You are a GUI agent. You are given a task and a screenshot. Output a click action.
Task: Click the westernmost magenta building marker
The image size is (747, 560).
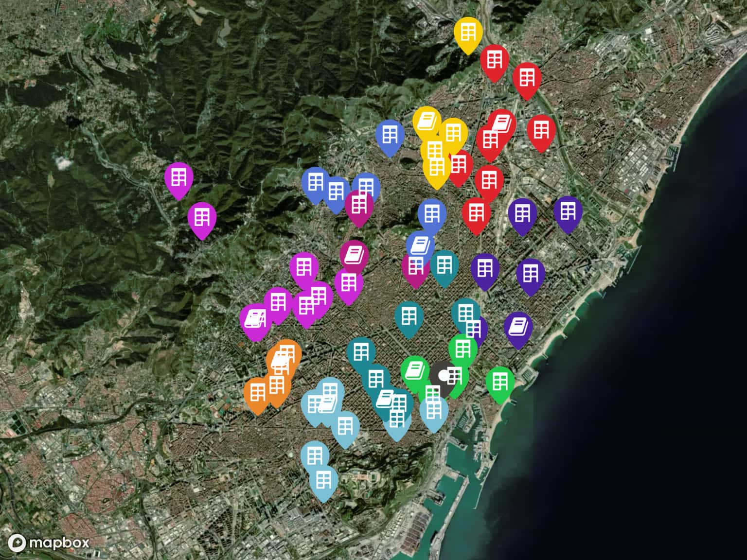click(178, 177)
